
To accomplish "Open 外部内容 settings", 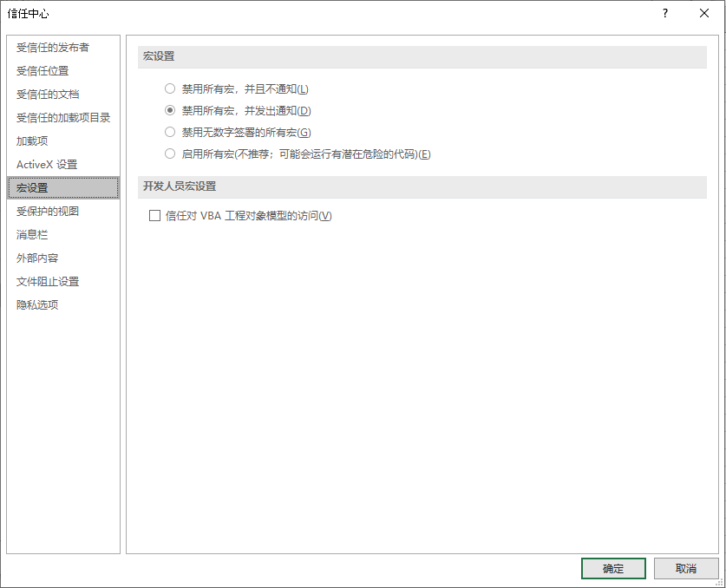I will pyautogui.click(x=63, y=258).
